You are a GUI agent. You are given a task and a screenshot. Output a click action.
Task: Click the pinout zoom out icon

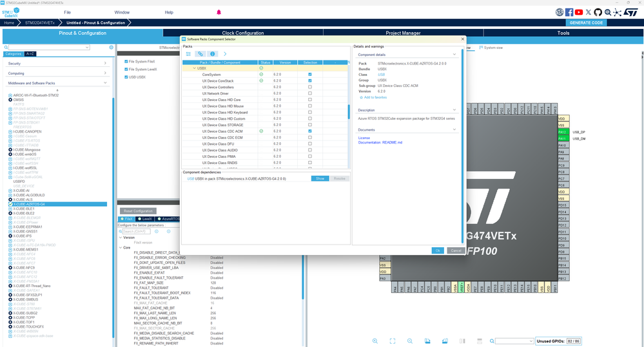point(410,341)
